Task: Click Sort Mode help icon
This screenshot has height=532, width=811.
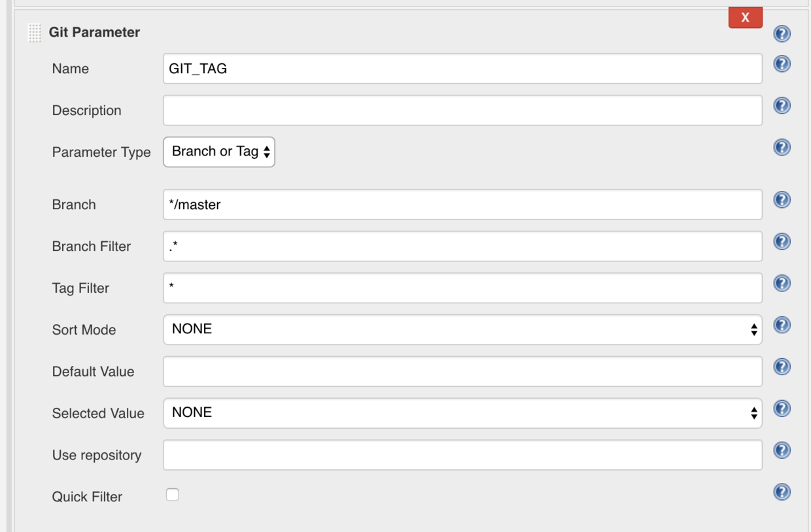Action: [x=782, y=325]
